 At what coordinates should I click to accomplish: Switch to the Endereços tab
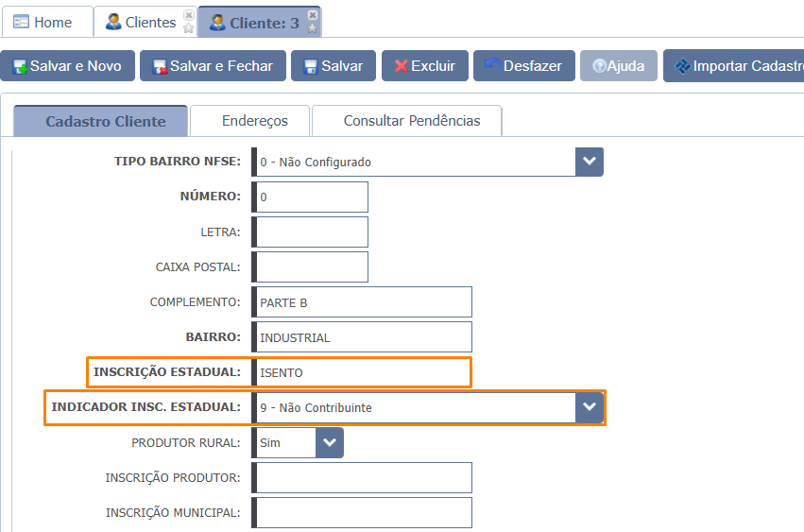[254, 121]
